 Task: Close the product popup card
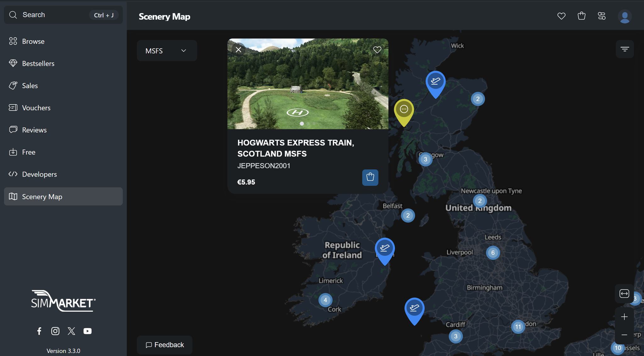click(x=238, y=50)
